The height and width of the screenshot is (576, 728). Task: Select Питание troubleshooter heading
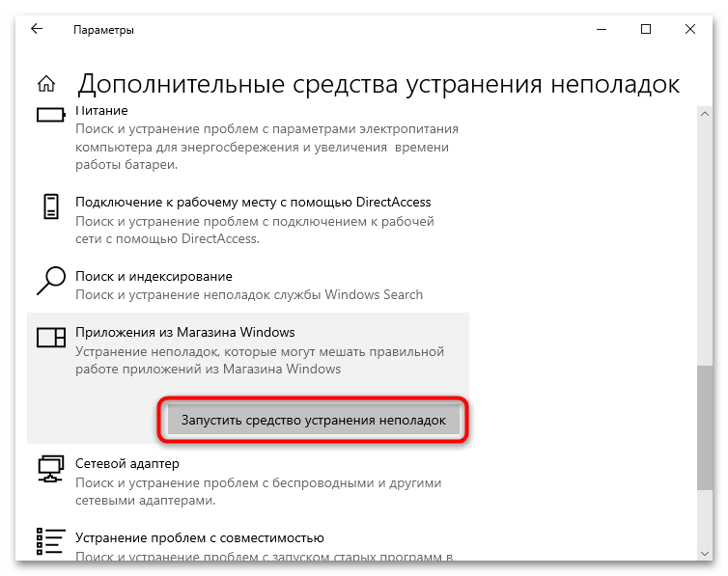point(101,111)
